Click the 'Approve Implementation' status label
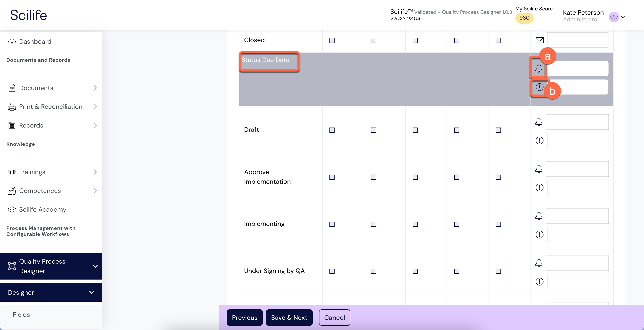 point(267,177)
